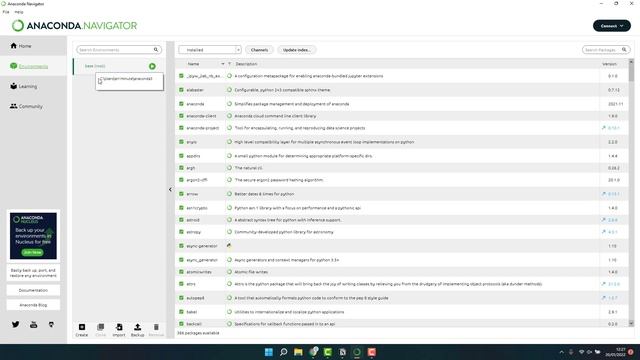Click the Description column header
Screen dimensions: 640x360
pos(246,64)
